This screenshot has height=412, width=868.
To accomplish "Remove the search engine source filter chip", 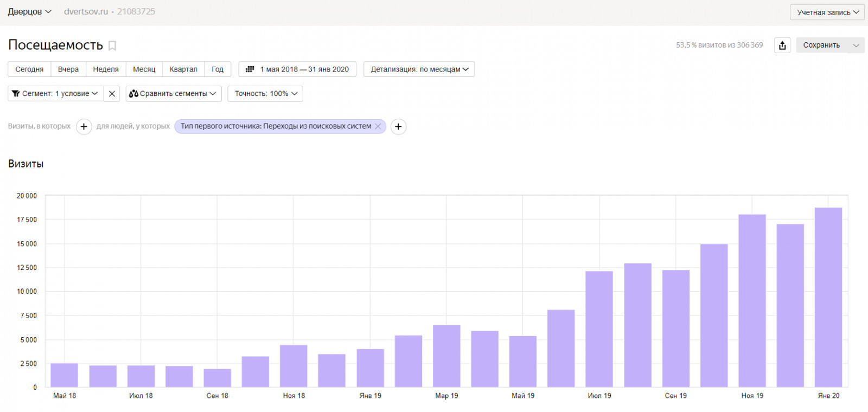I will (378, 126).
